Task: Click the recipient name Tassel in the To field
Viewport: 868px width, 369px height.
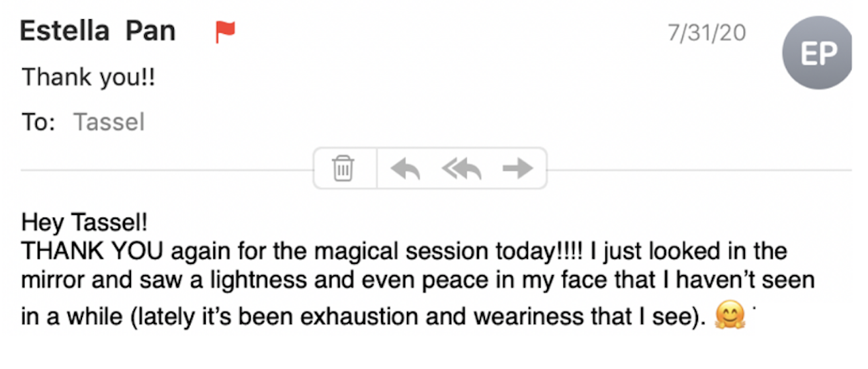Action: pos(108,122)
